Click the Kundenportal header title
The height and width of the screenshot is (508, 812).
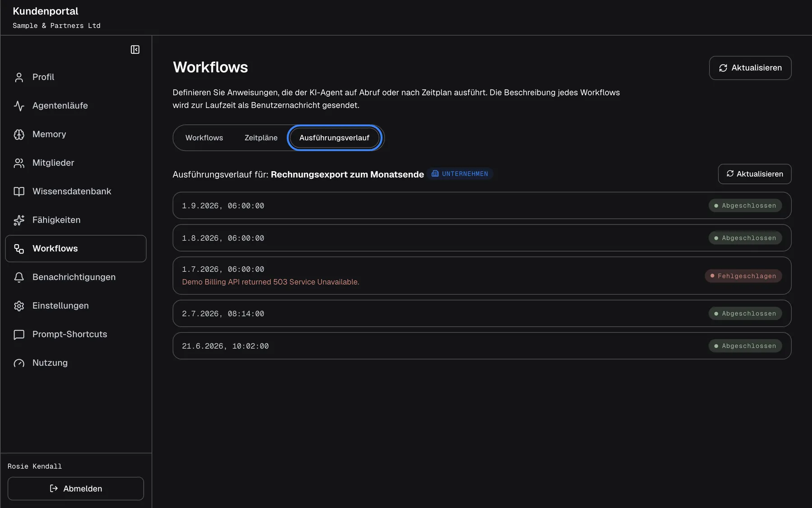(x=46, y=11)
